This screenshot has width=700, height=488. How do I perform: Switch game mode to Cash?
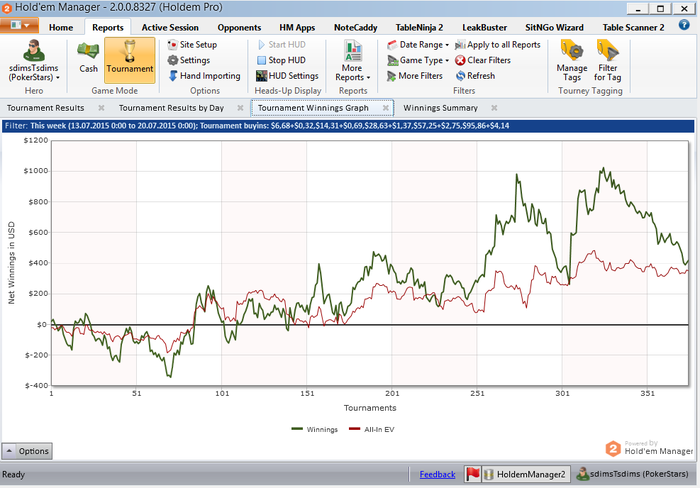(88, 58)
